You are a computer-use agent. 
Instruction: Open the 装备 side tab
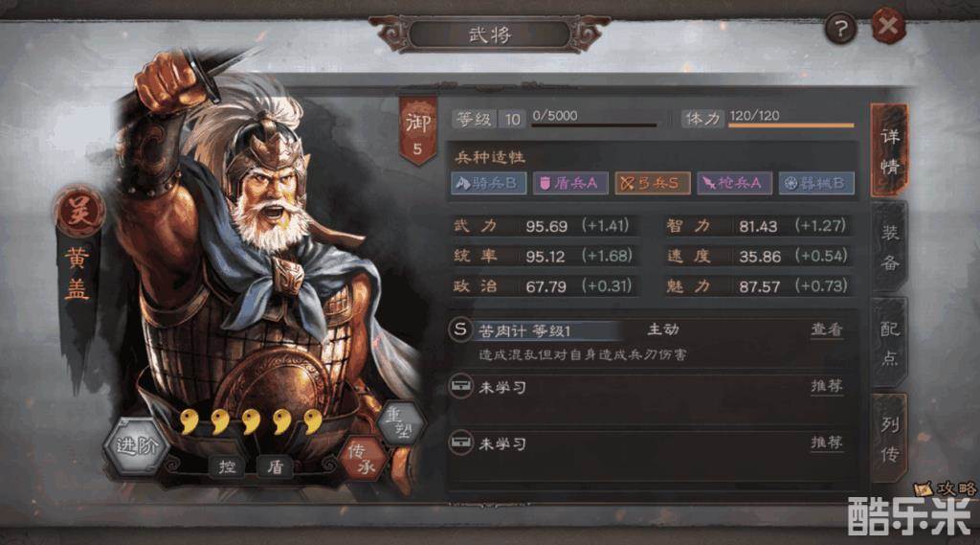coord(889,247)
